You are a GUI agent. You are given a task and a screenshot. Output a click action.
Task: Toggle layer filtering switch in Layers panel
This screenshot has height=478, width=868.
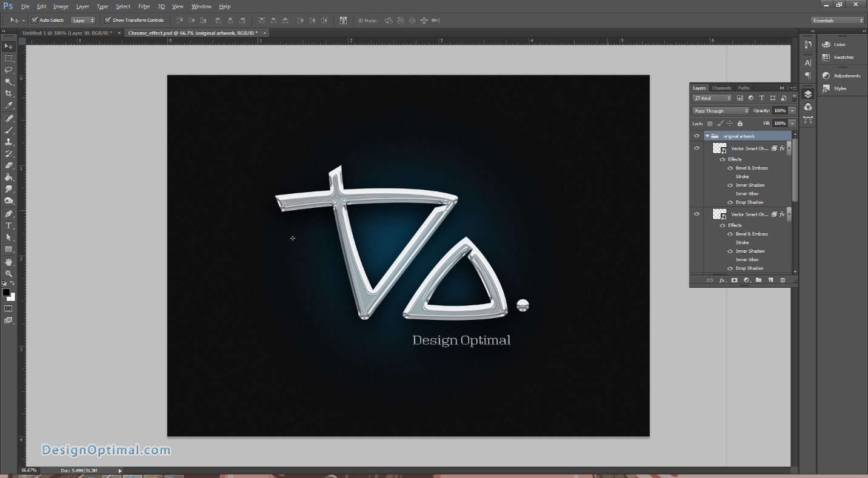click(794, 98)
